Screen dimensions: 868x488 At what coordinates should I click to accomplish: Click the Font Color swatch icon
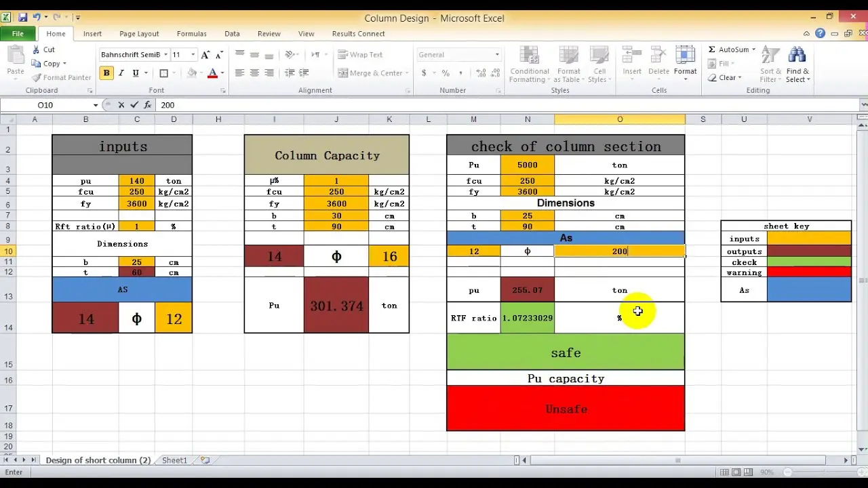(212, 73)
